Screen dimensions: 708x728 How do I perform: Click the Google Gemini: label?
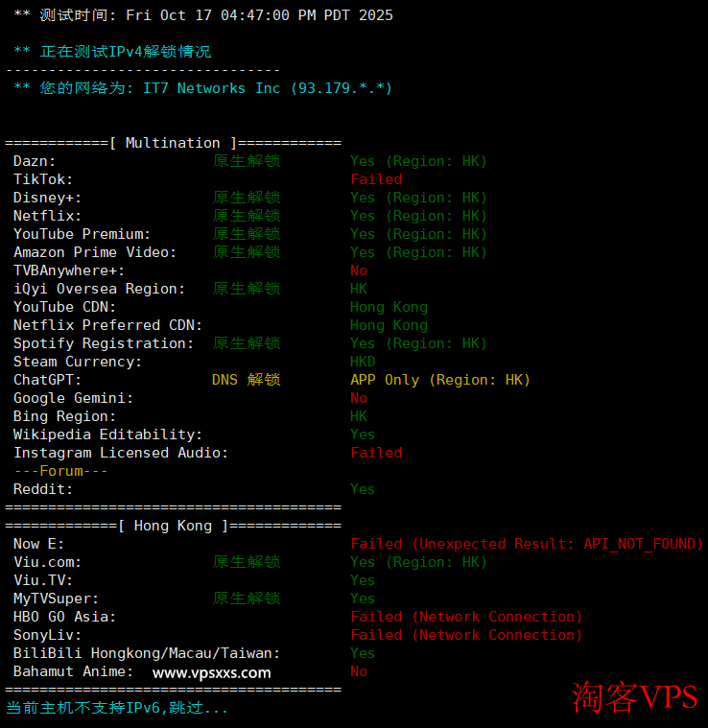(74, 398)
